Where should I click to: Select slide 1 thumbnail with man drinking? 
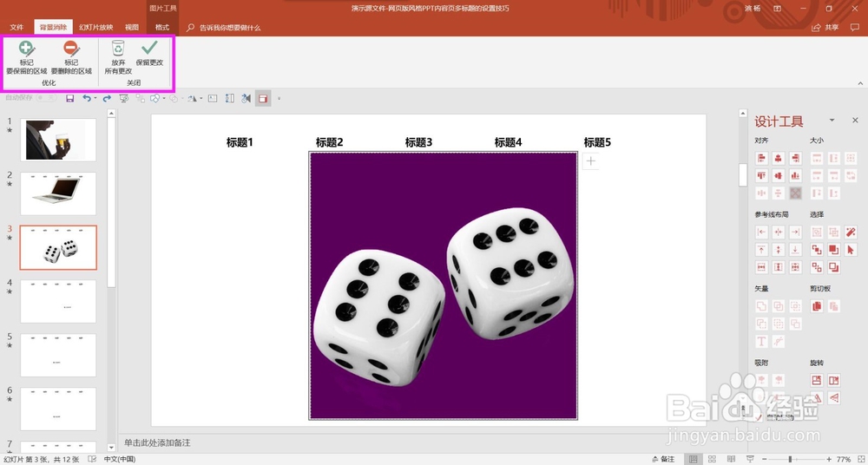tap(58, 140)
